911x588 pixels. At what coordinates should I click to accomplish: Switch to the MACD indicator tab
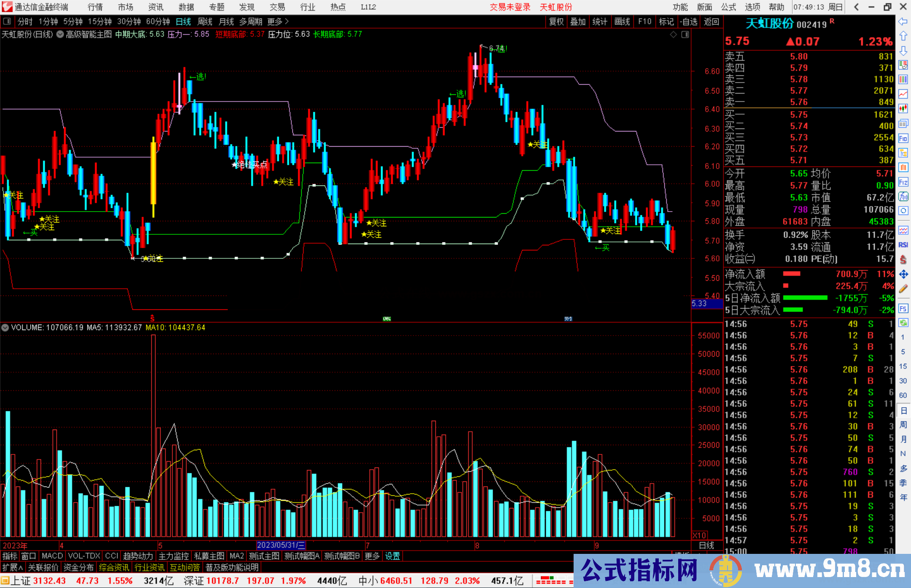tap(52, 556)
